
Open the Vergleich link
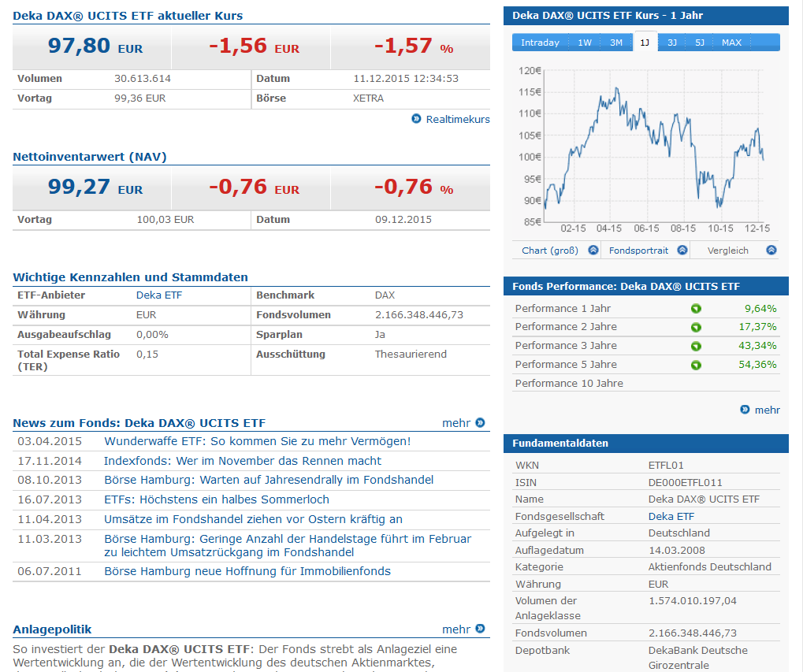point(727,251)
